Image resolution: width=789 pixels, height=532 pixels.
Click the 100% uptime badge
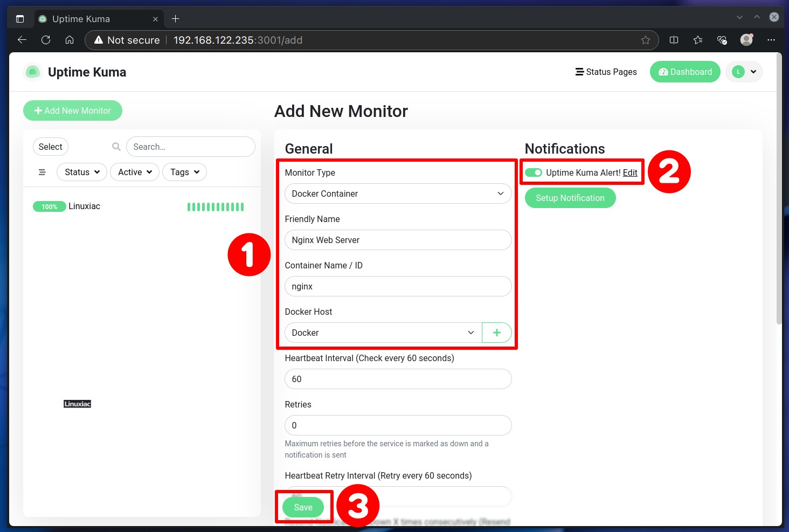pyautogui.click(x=50, y=206)
